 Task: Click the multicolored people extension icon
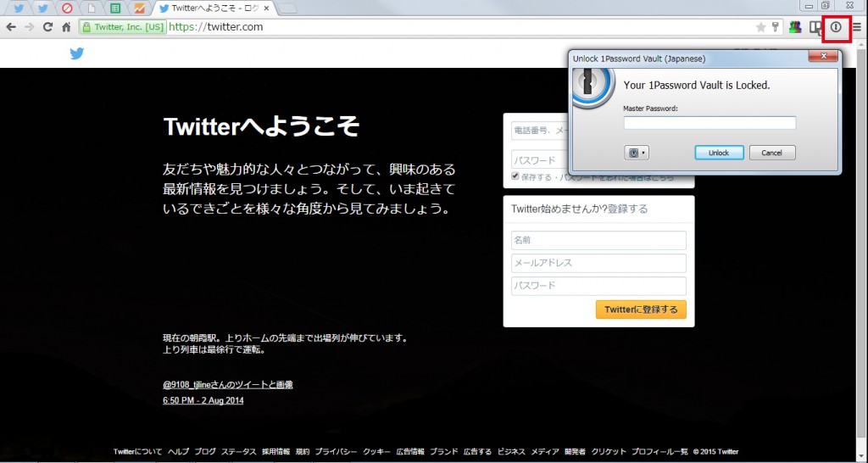pos(795,26)
